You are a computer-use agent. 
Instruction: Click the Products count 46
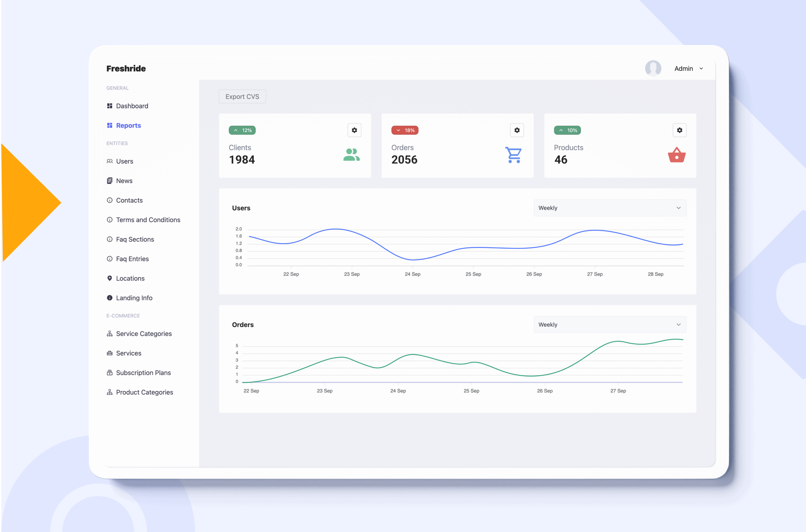pyautogui.click(x=561, y=160)
